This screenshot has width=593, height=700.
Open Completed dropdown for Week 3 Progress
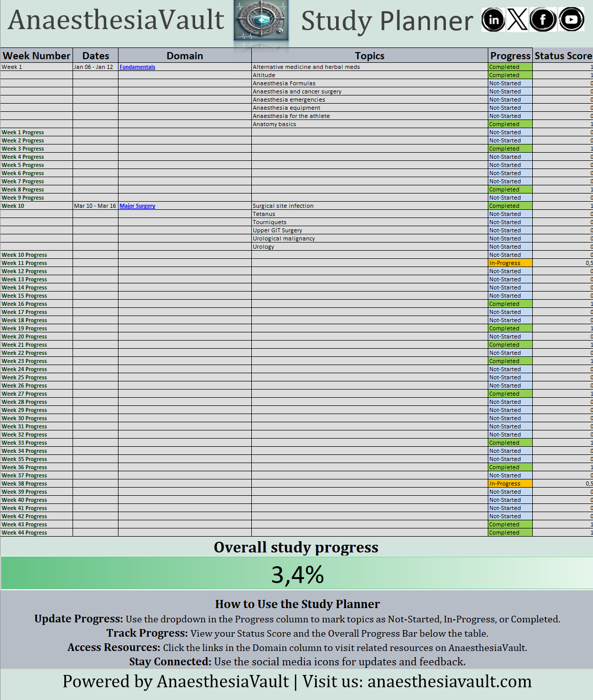coord(510,149)
